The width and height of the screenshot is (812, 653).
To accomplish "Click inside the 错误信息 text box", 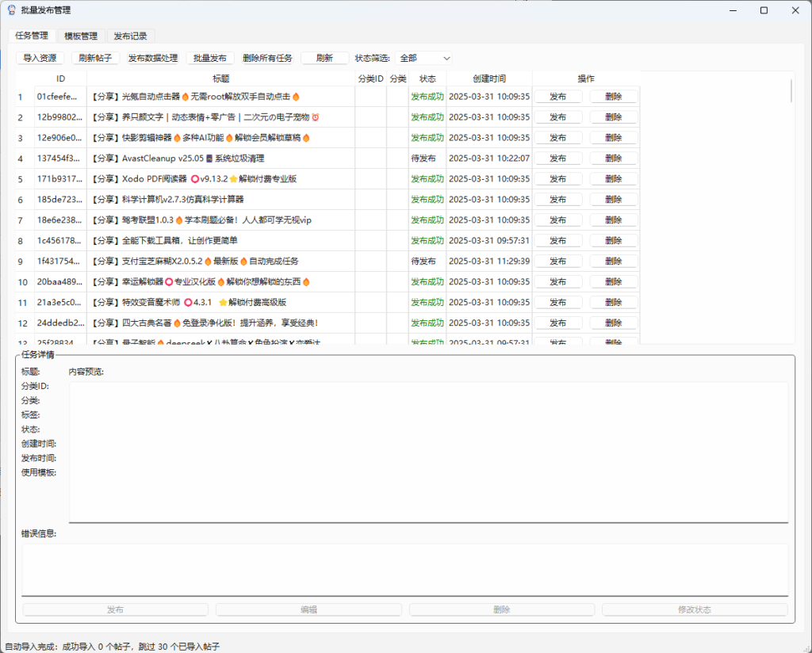I will (404, 568).
